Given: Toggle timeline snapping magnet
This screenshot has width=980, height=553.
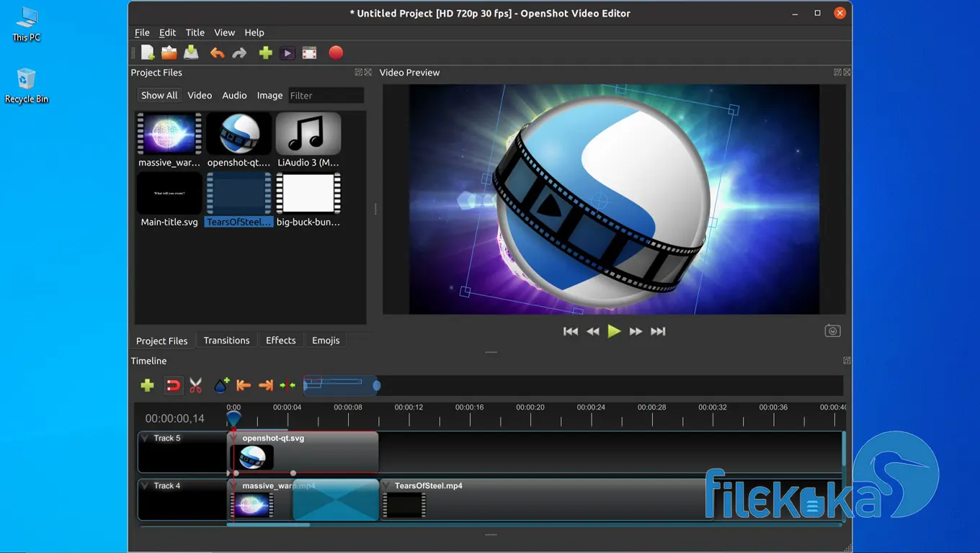Looking at the screenshot, I should 173,385.
